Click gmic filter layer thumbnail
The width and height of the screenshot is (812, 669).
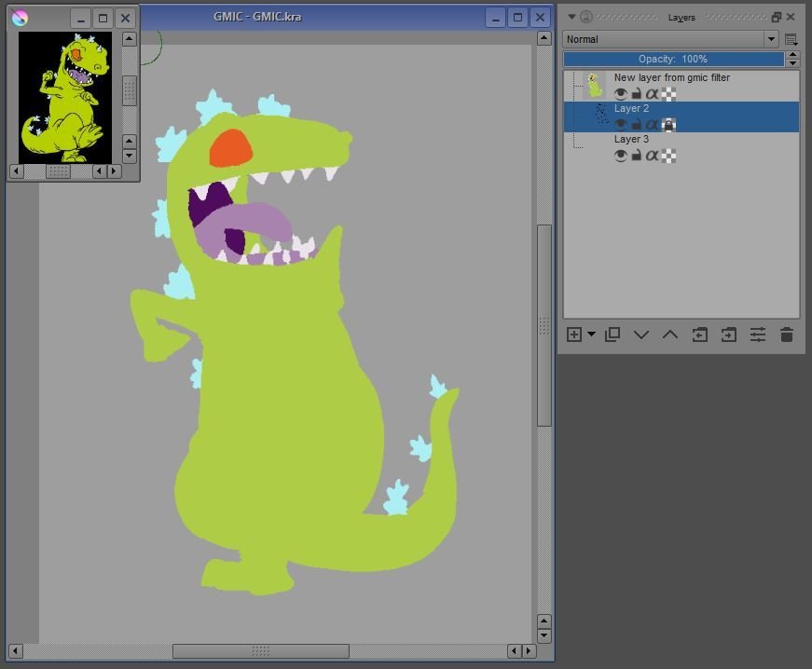coord(594,86)
